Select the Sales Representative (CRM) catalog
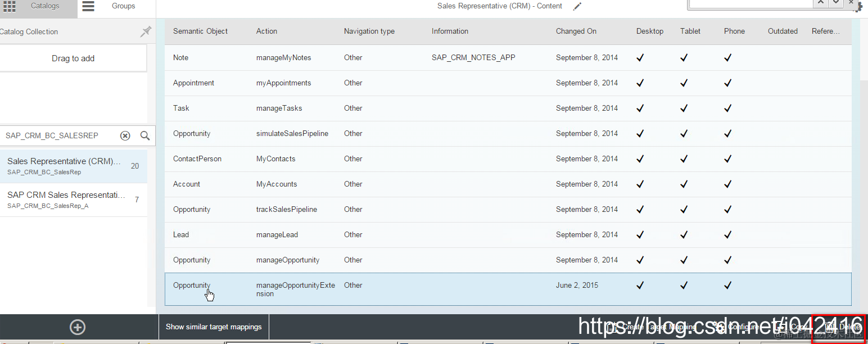868x344 pixels. click(73, 166)
